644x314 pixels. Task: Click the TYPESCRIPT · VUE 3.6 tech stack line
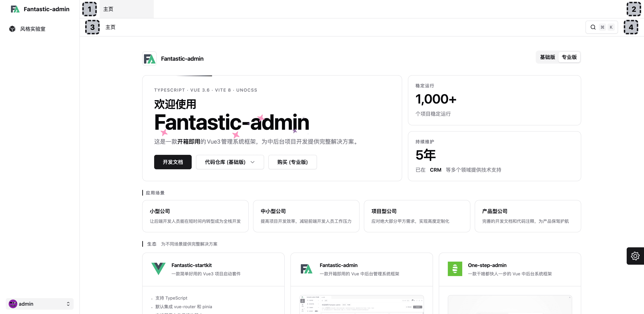click(x=206, y=90)
